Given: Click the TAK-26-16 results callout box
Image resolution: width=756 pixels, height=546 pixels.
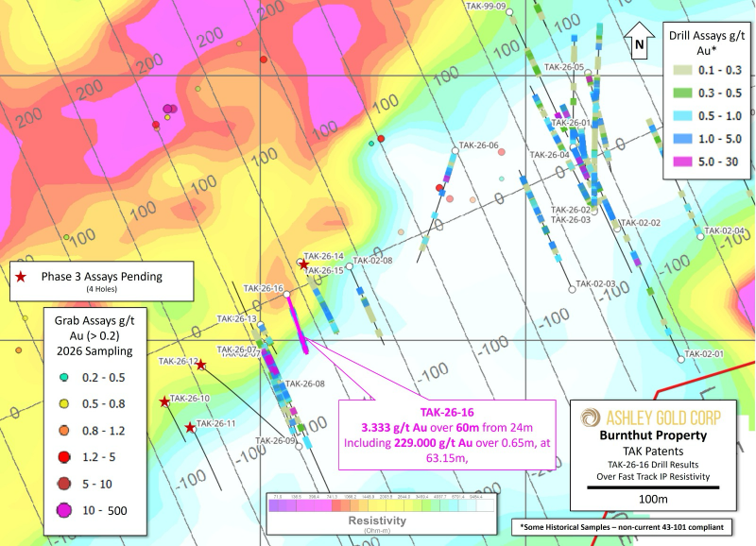Looking at the screenshot, I should point(447,435).
